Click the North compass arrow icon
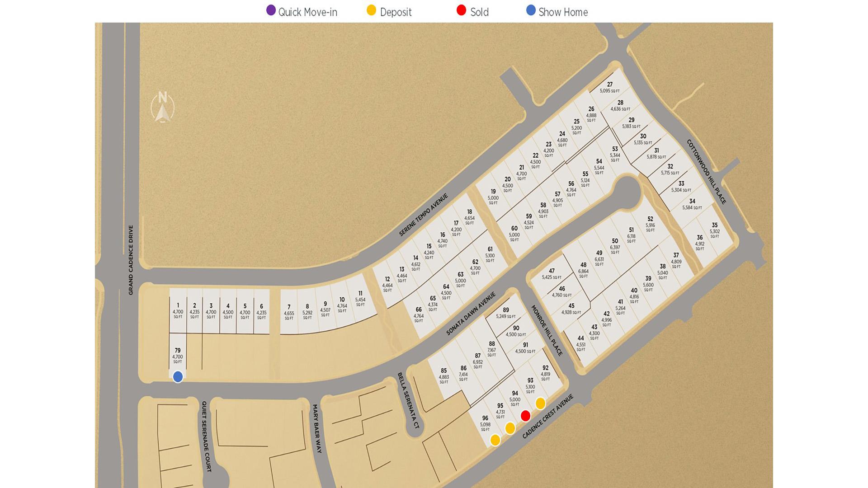The width and height of the screenshot is (868, 488). pos(162,107)
